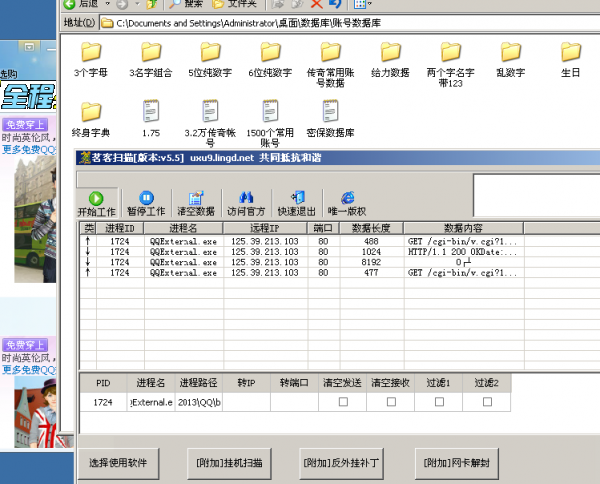
Task: Toggle 清空发送 checkbox for PID 1724
Action: click(343, 402)
